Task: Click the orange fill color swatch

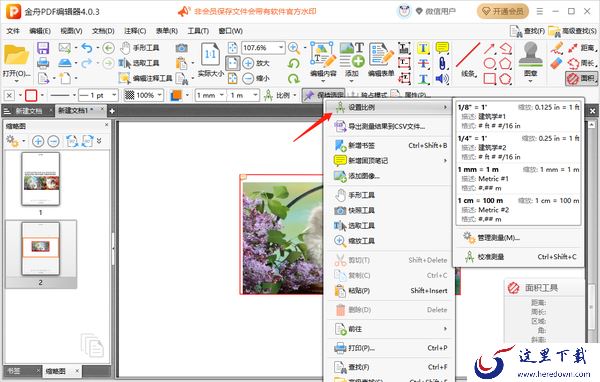Action: pos(176,95)
